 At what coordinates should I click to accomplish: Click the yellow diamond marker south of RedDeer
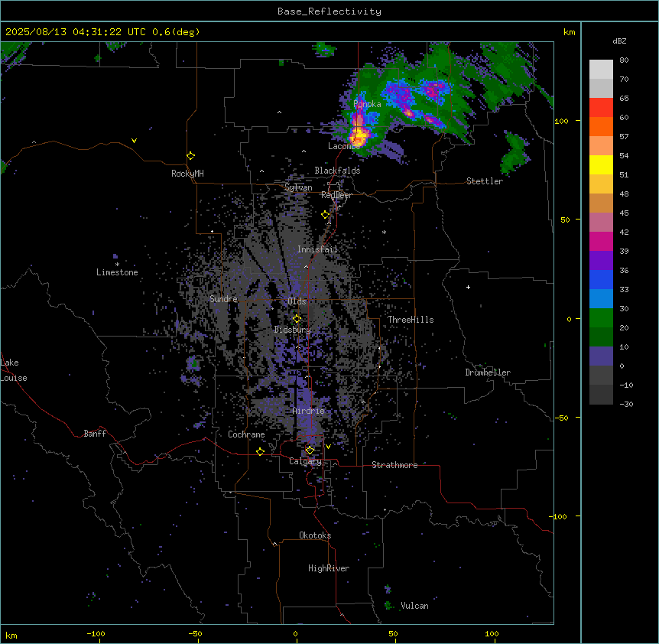point(326,215)
